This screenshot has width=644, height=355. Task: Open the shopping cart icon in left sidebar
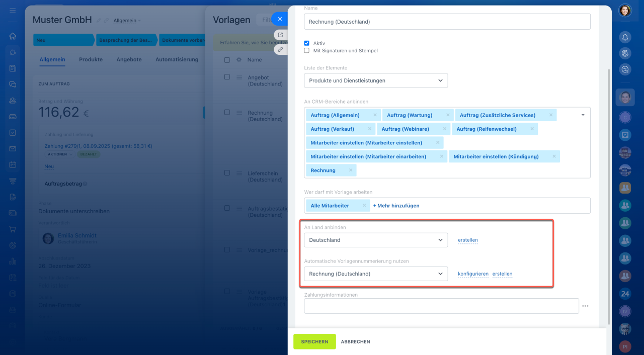click(x=13, y=229)
